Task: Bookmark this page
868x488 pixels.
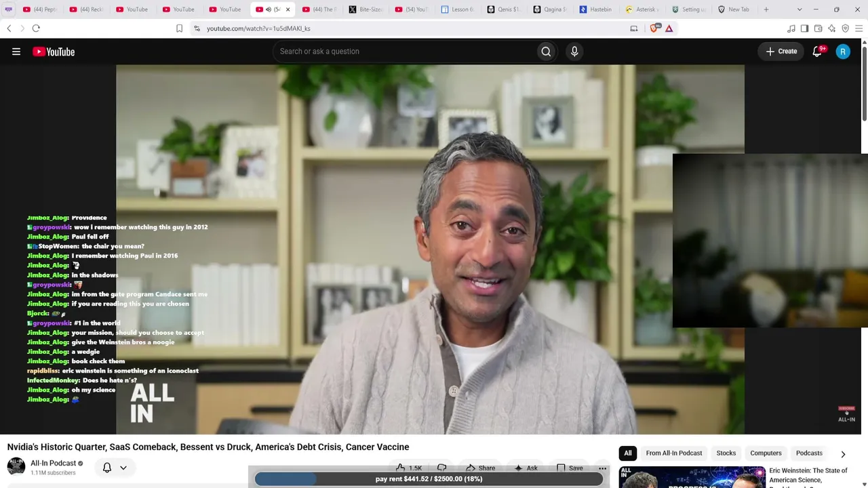Action: click(180, 28)
